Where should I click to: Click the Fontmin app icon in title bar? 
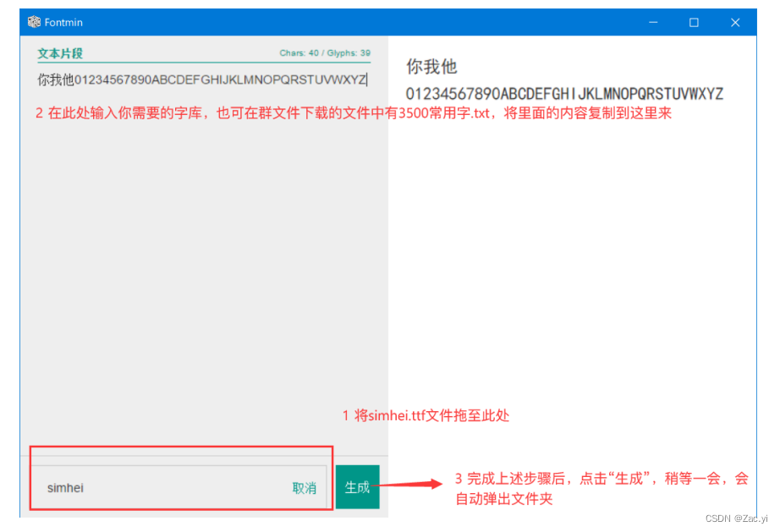(x=34, y=22)
